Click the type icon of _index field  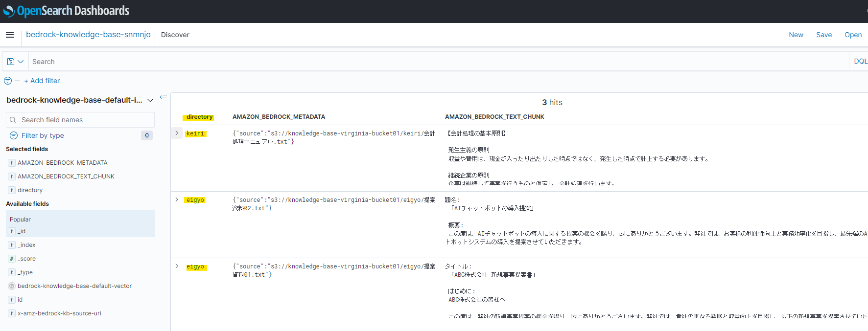[x=12, y=245]
